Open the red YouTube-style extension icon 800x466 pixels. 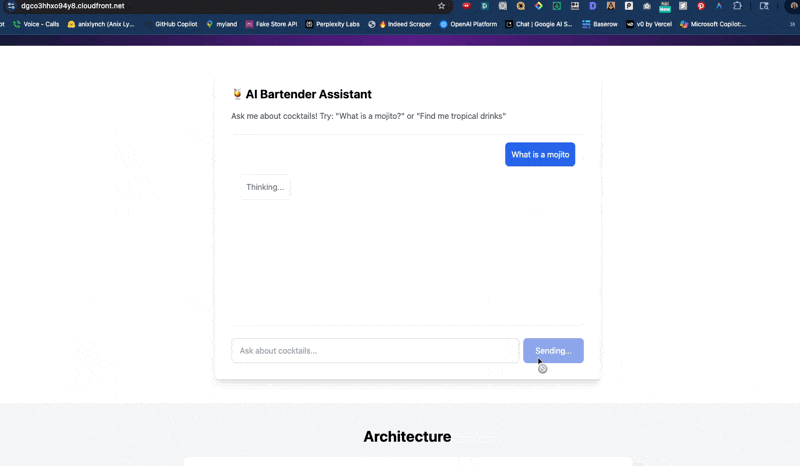(x=466, y=6)
